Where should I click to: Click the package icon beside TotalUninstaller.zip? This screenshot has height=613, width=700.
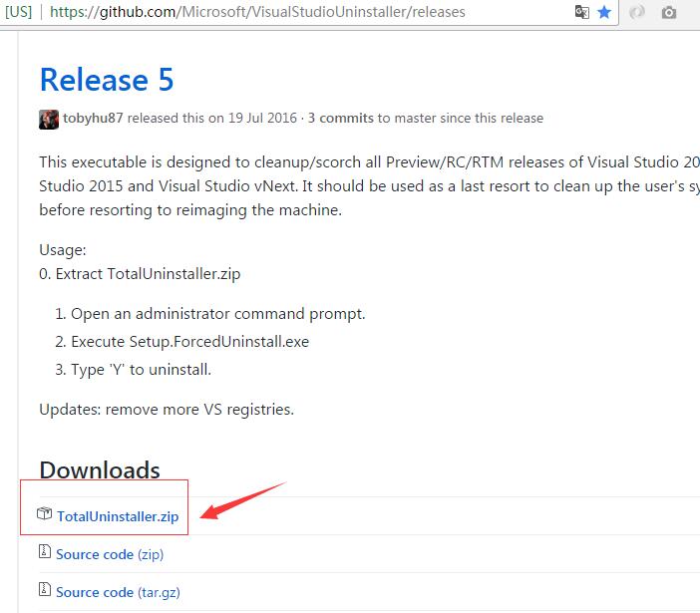coord(44,513)
